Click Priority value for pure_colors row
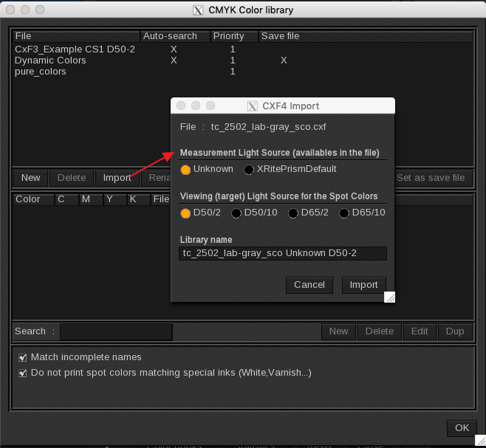Viewport: 486px width, 448px height. point(233,72)
